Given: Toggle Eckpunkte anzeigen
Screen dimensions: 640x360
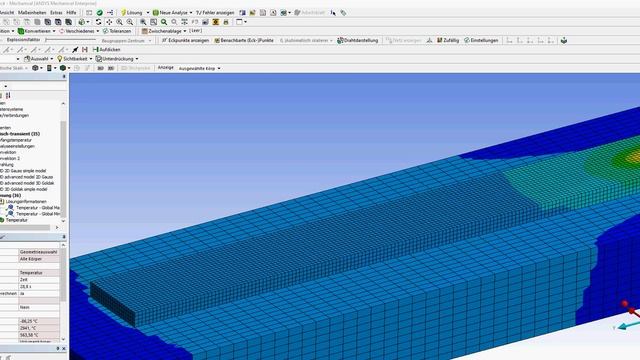Looking at the screenshot, I should (x=185, y=40).
